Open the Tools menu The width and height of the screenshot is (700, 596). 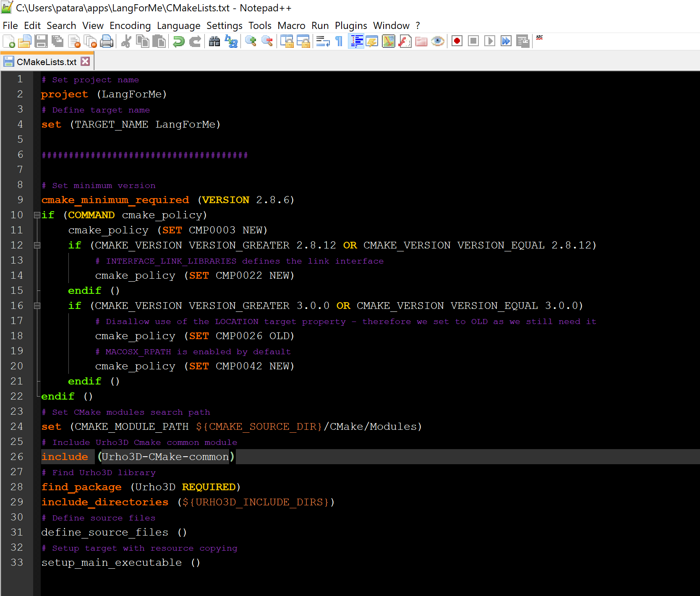tap(260, 26)
